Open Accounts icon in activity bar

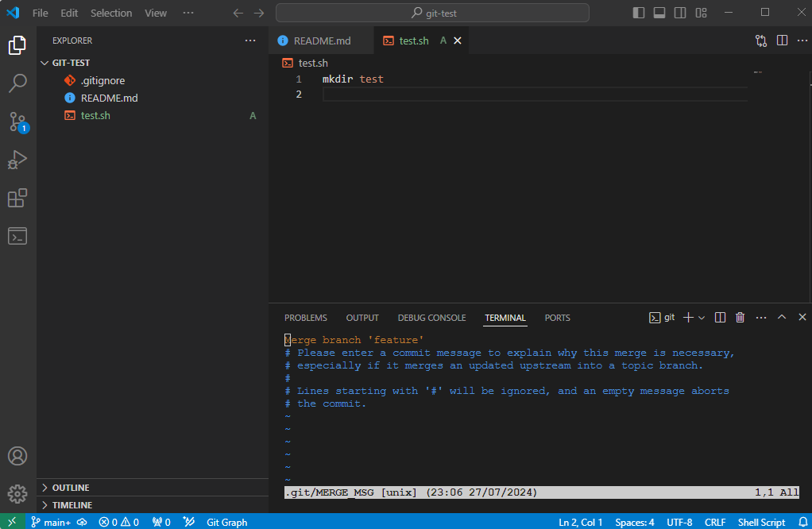pyautogui.click(x=17, y=456)
